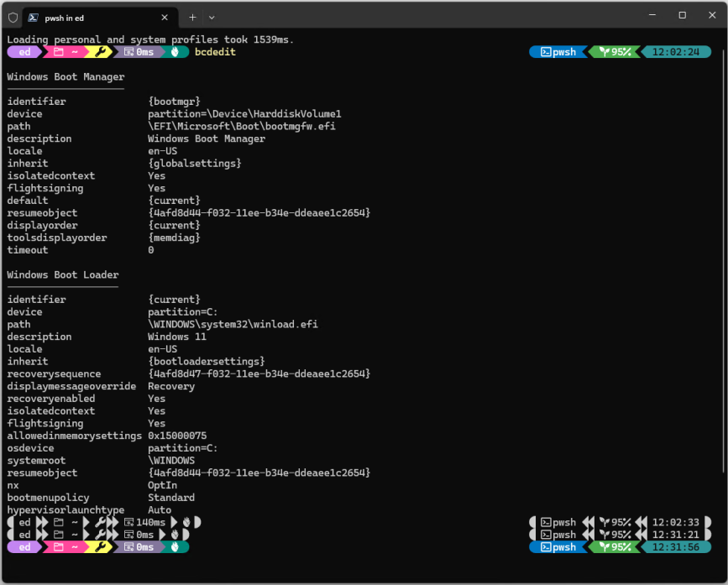Viewport: 728px width, 585px height.
Task: Click the yellow wrench segment in top prompt
Action: [x=99, y=52]
